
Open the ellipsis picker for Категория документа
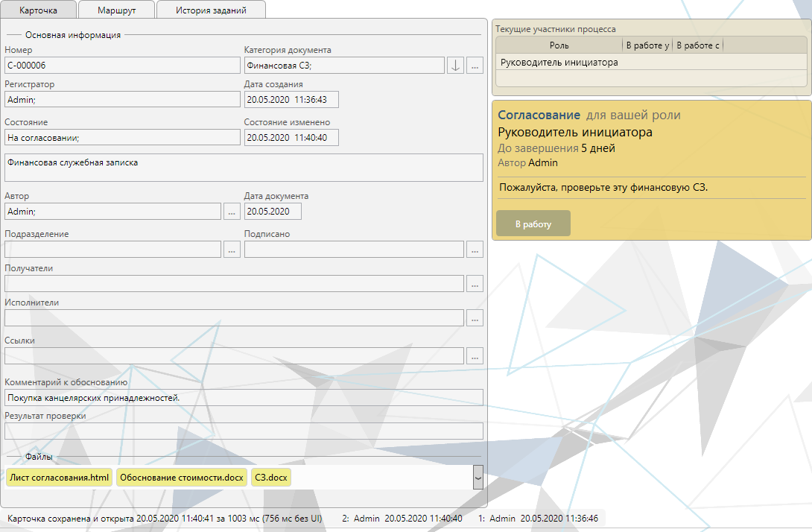[x=475, y=65]
